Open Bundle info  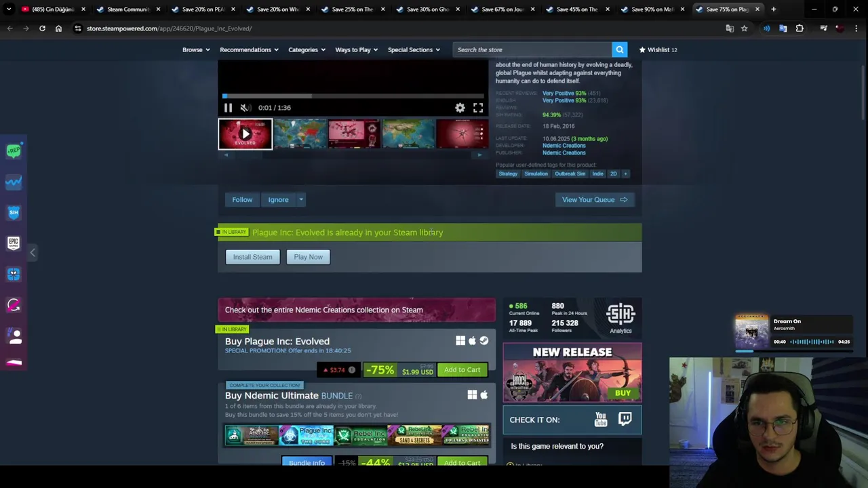coord(307,462)
